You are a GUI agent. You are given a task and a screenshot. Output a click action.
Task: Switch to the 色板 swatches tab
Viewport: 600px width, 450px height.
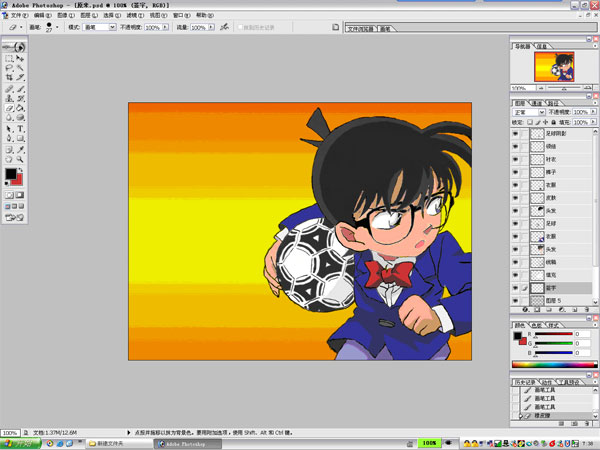[x=536, y=325]
